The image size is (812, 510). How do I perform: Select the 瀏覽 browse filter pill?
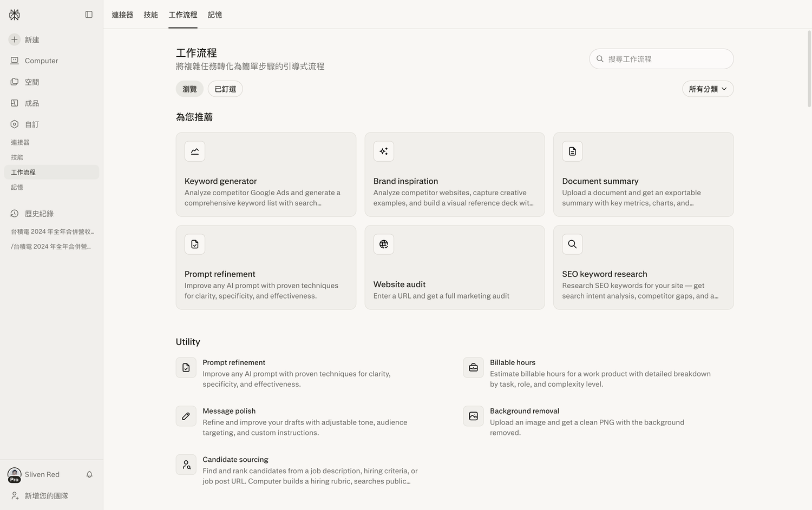189,89
